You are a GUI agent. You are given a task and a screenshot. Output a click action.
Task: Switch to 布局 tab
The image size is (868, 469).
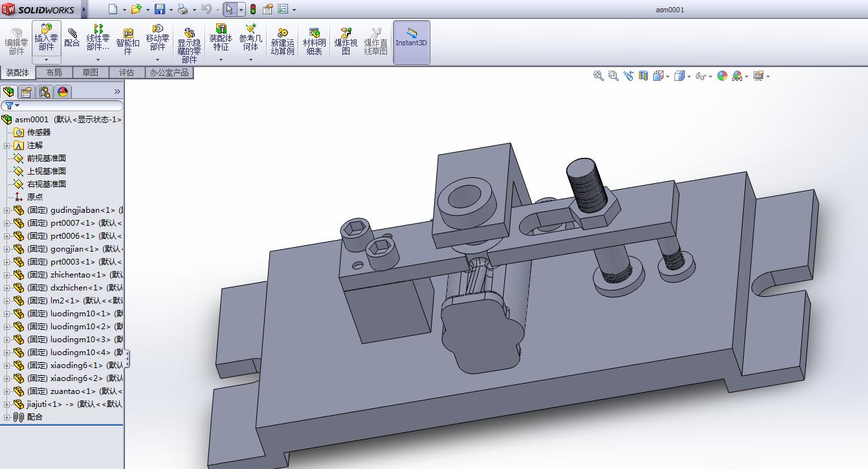coord(54,72)
